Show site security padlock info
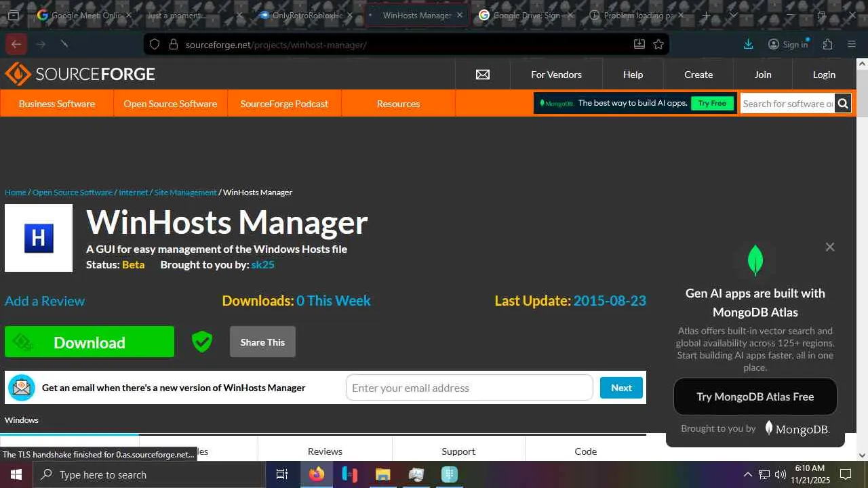Viewport: 868px width, 488px height. (x=173, y=44)
